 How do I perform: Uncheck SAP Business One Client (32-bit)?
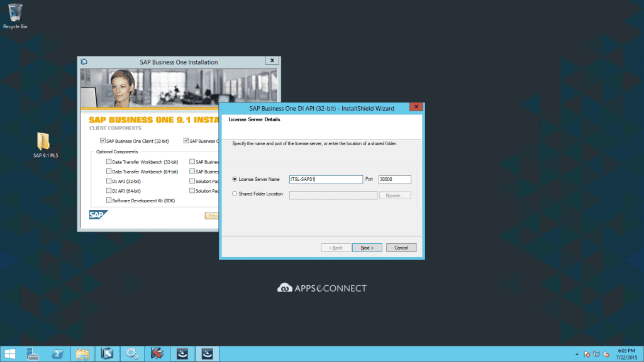pos(103,141)
